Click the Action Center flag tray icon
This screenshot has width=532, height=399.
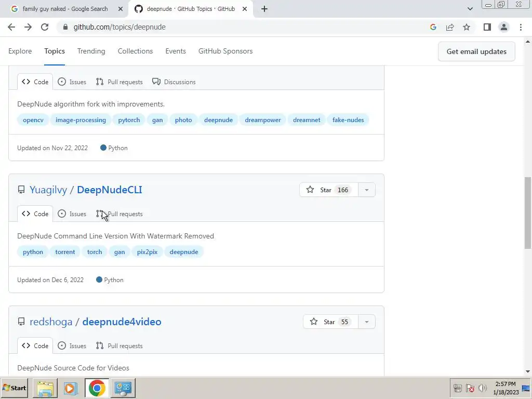[x=470, y=388]
